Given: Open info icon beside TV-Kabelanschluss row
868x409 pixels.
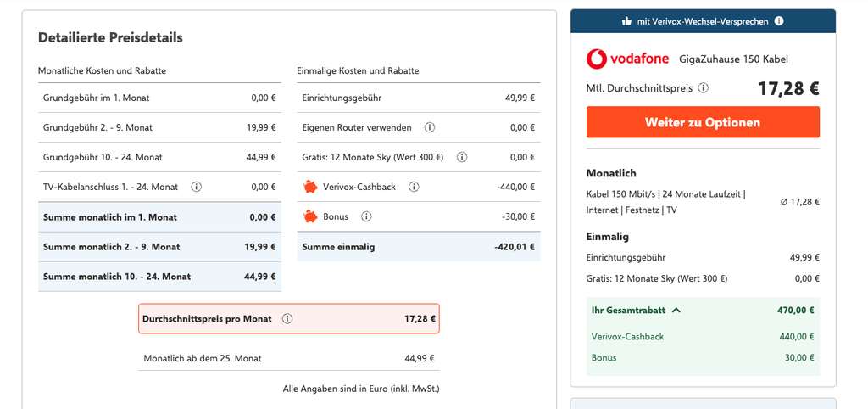Looking at the screenshot, I should (196, 187).
